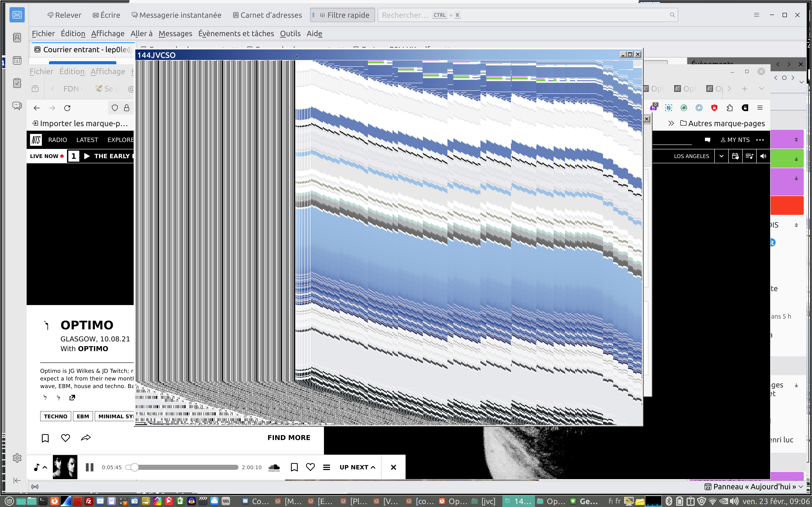Open the Outils menu
Screen dimensions: 812x507
point(290,34)
